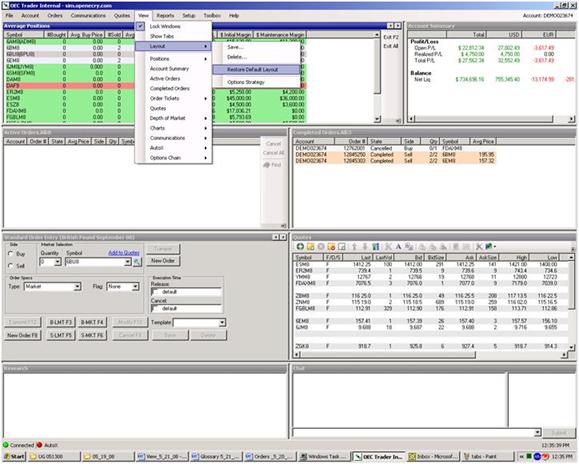The height and width of the screenshot is (464, 579).
Task: Open the Reports menu
Action: pyautogui.click(x=165, y=16)
